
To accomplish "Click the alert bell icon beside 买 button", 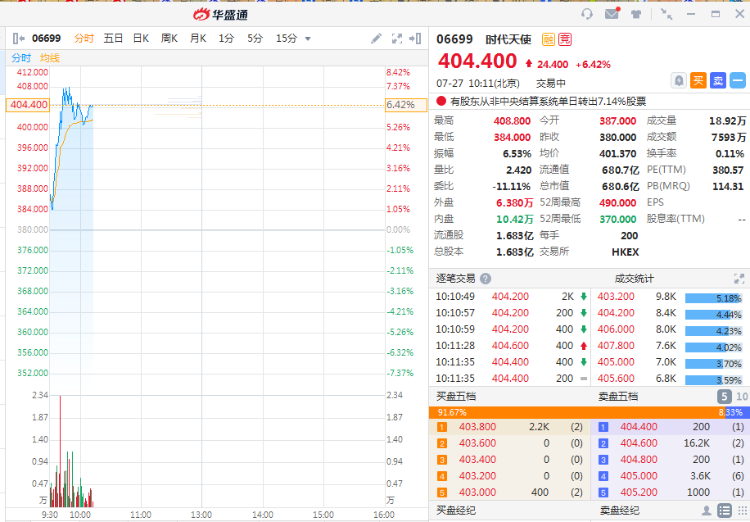I will tap(679, 80).
